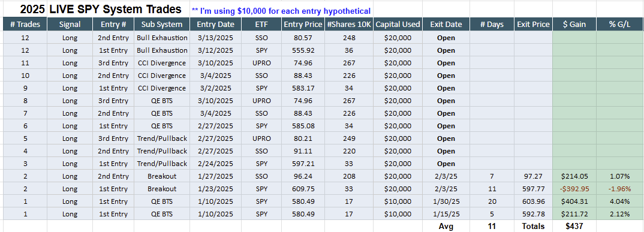Screen dimensions: 644x232
Task: Click trade number cell 10
Action: click(x=25, y=76)
